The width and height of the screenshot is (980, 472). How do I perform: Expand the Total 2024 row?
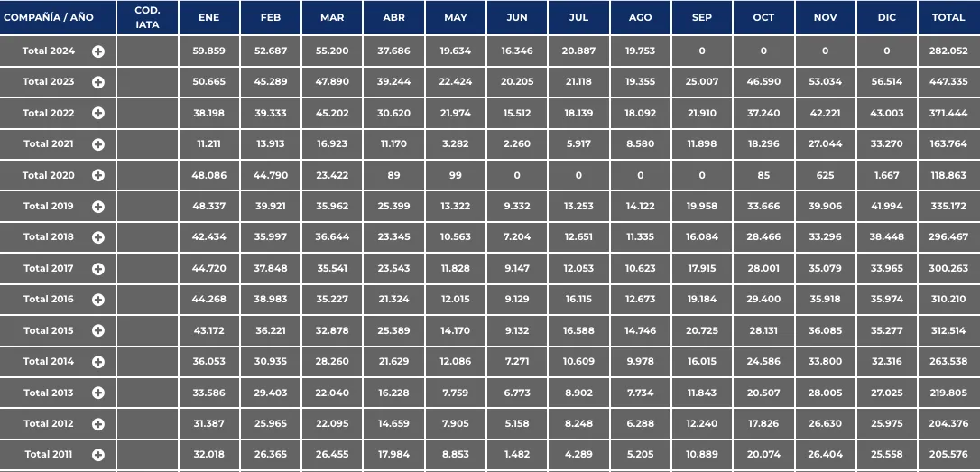click(98, 51)
